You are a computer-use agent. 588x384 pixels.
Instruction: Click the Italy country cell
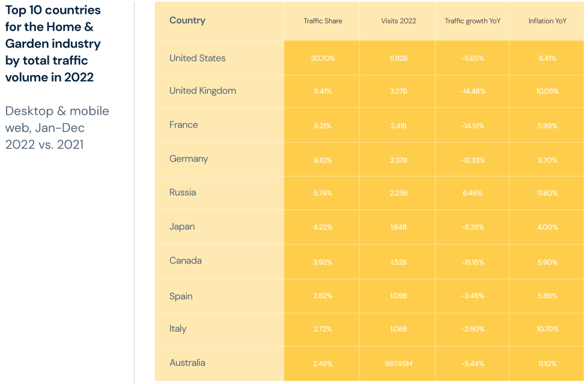[178, 329]
